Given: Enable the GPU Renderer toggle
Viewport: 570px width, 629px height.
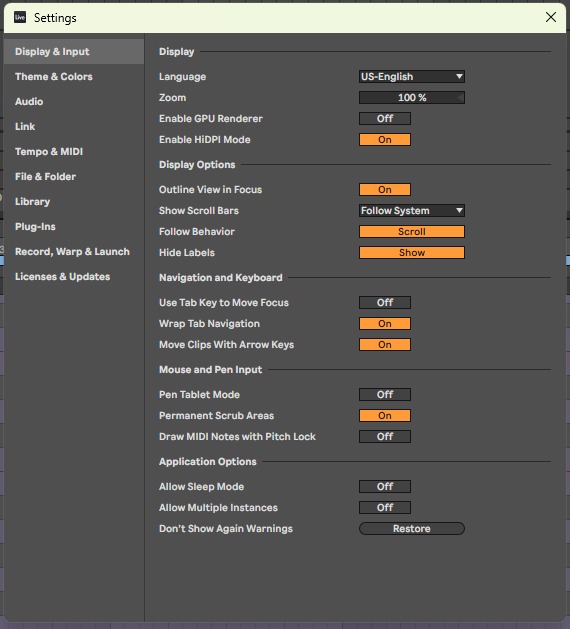Looking at the screenshot, I should tap(385, 118).
